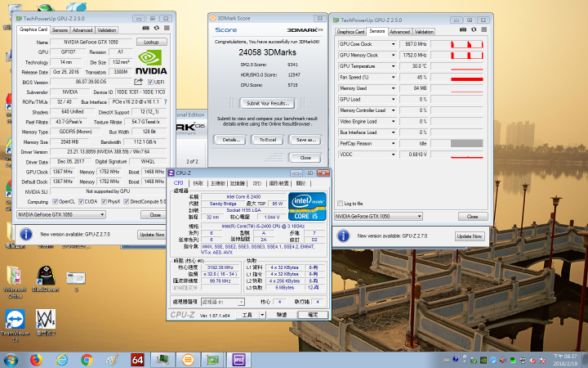Switch to Advanced tab in left GPU-Z window
588x368 pixels.
[x=82, y=30]
